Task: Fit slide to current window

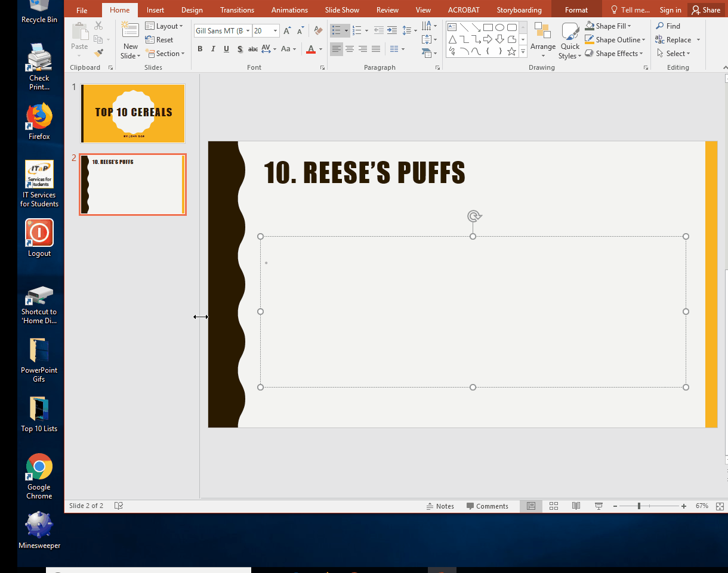Action: 720,506
